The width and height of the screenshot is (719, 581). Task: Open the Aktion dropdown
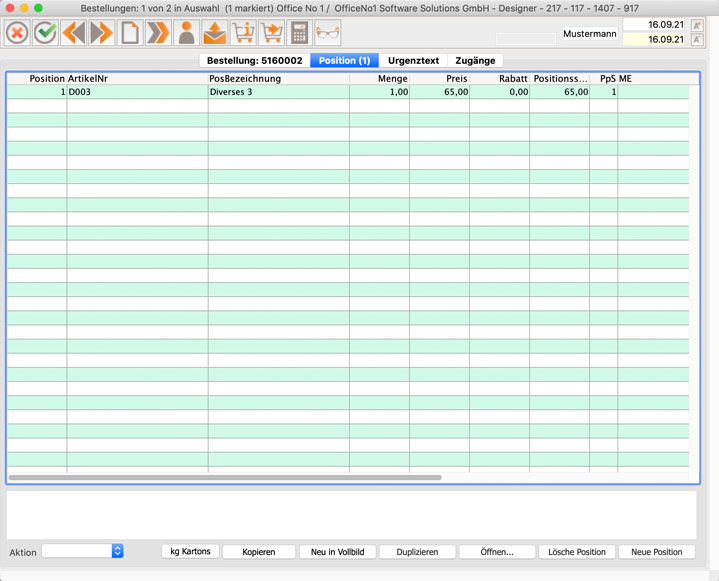83,551
